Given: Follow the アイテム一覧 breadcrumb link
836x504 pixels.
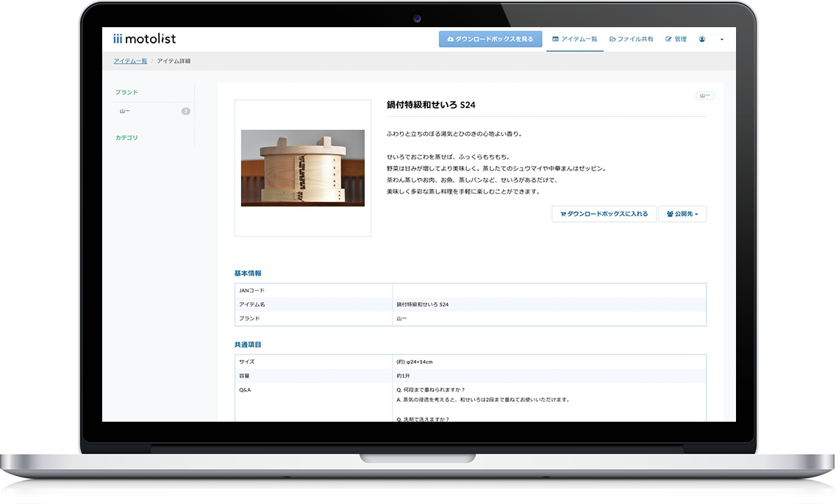Looking at the screenshot, I should 130,61.
